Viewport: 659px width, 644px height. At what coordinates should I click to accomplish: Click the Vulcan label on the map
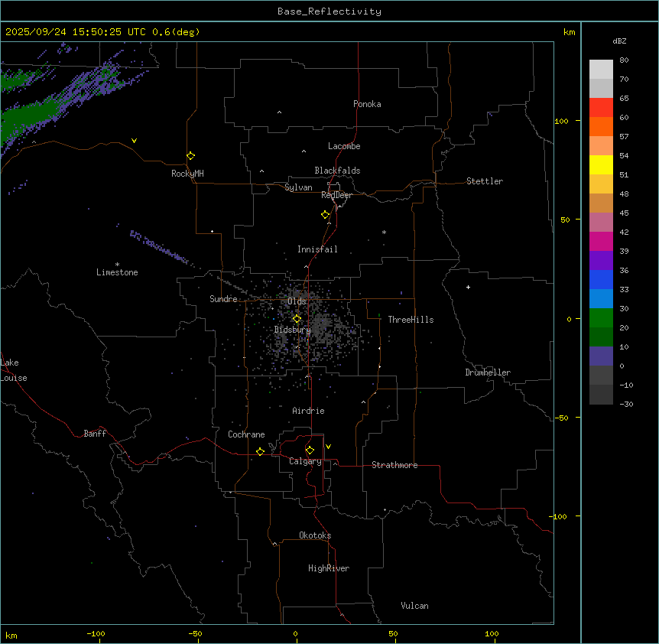pos(414,606)
